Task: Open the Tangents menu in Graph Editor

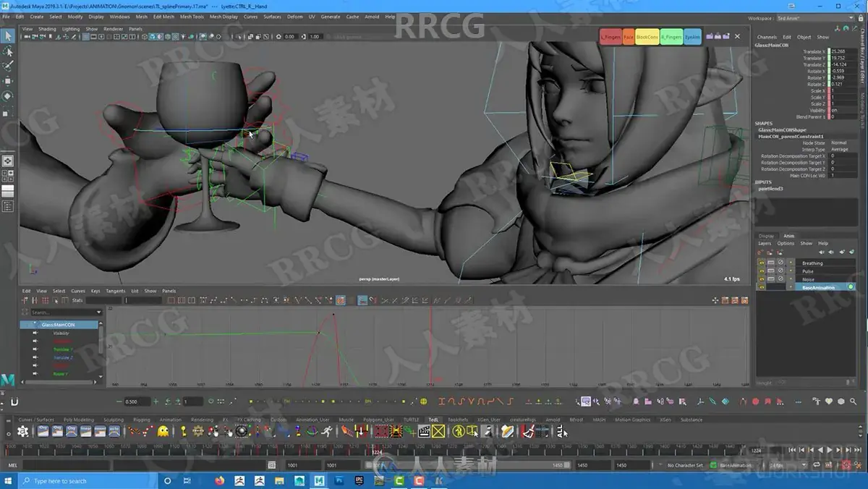Action: 116,291
